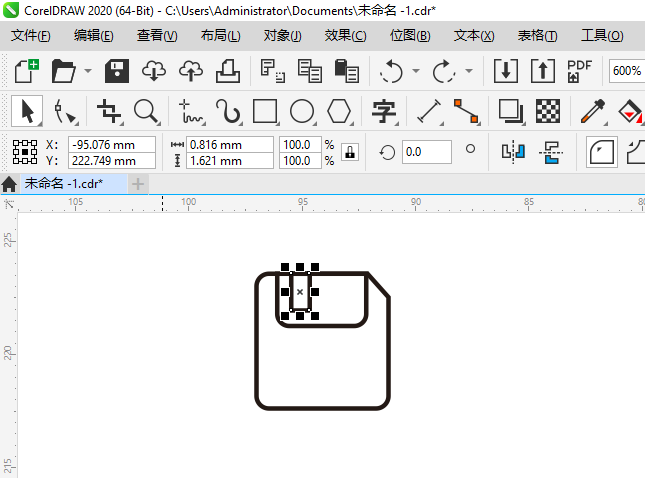The image size is (645, 478).
Task: Paste with the clipboard Paste icon
Action: pos(347,71)
